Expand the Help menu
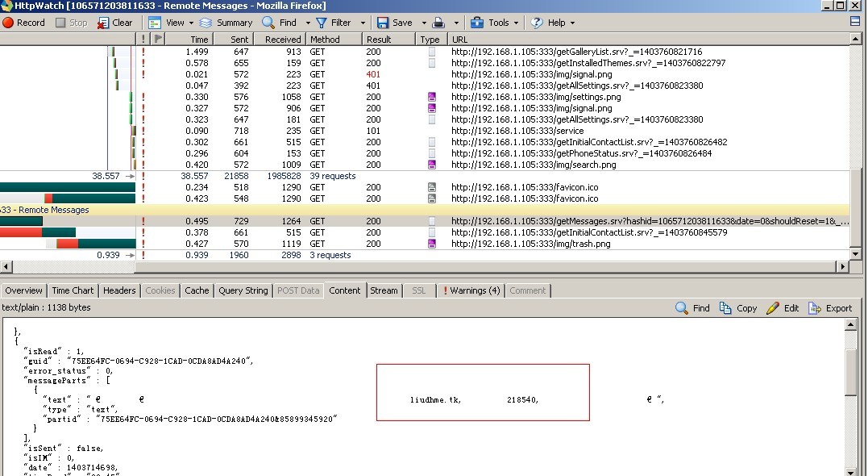Image resolution: width=868 pixels, height=476 pixels. coord(555,23)
